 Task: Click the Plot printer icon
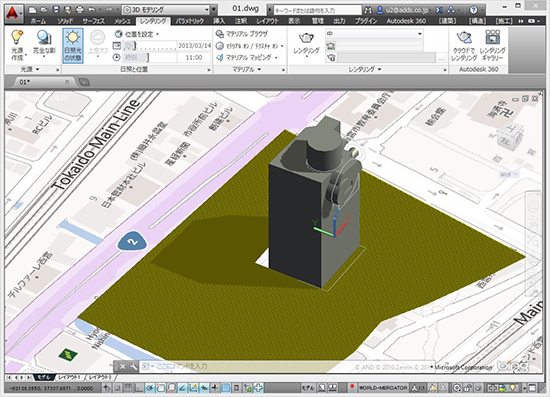[x=80, y=9]
